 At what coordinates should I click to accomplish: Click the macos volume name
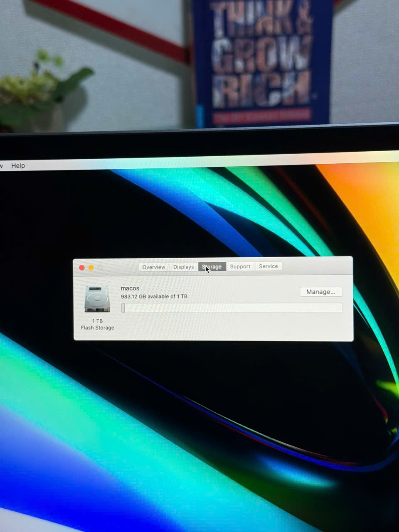tap(130, 288)
